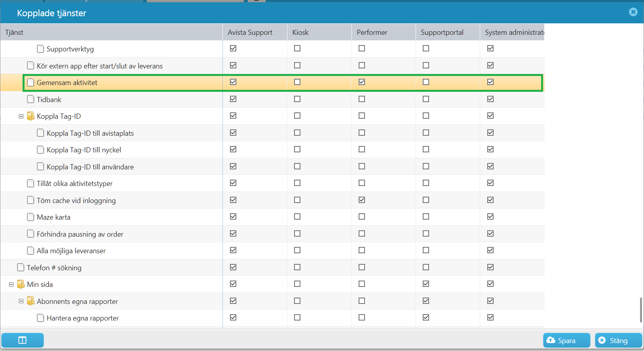Viewport: 644px width, 351px height.
Task: Select the Maze karta service label
Action: 53,217
